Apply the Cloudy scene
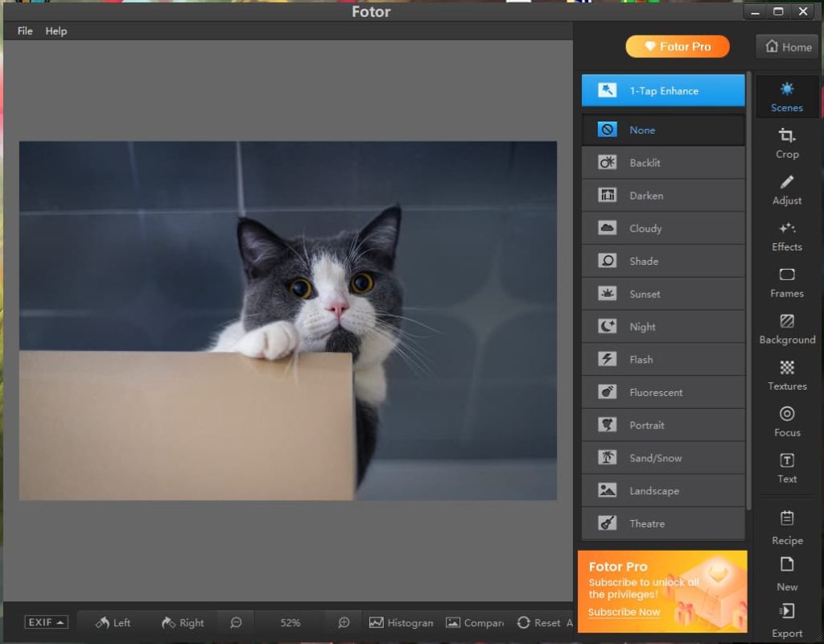 (x=663, y=228)
